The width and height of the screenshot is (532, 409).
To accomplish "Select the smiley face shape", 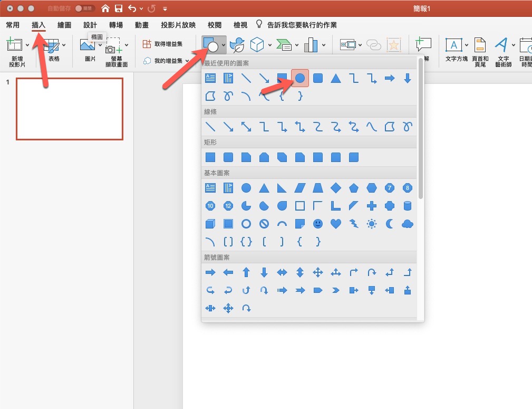I will click(x=317, y=224).
